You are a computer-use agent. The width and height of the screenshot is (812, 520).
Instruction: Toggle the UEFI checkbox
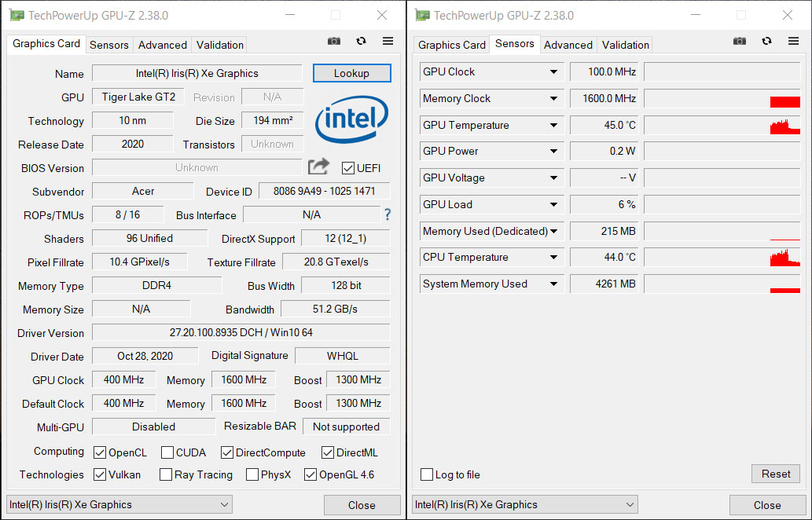coord(348,168)
